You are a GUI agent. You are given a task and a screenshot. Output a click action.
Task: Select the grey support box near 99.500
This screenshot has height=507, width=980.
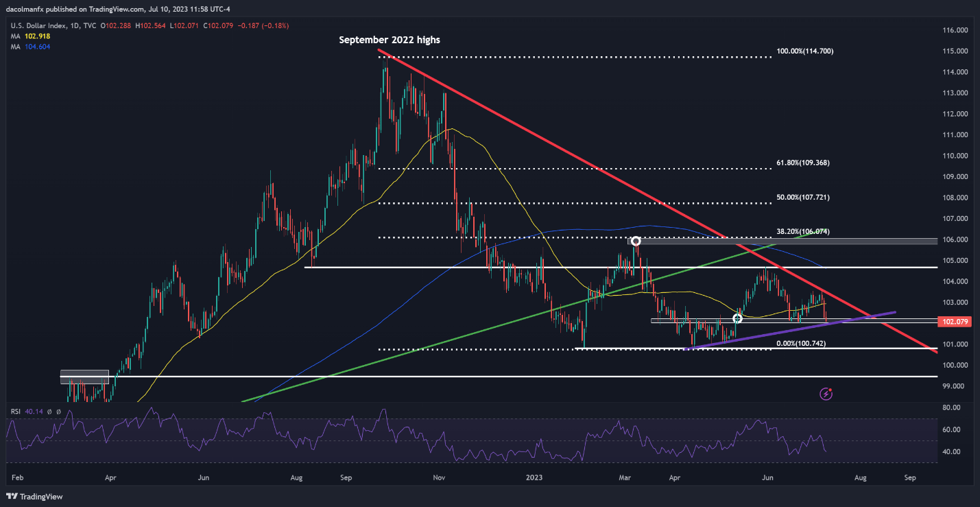click(x=84, y=377)
